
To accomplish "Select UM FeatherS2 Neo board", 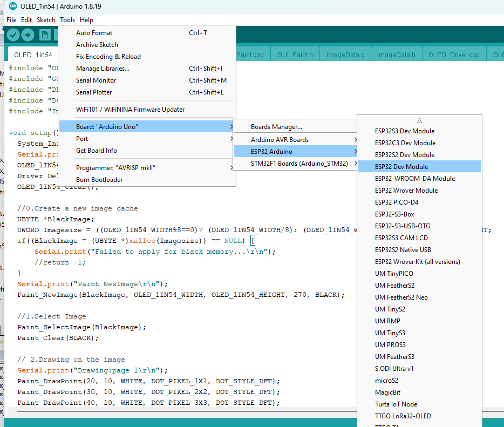I will coord(419,297).
